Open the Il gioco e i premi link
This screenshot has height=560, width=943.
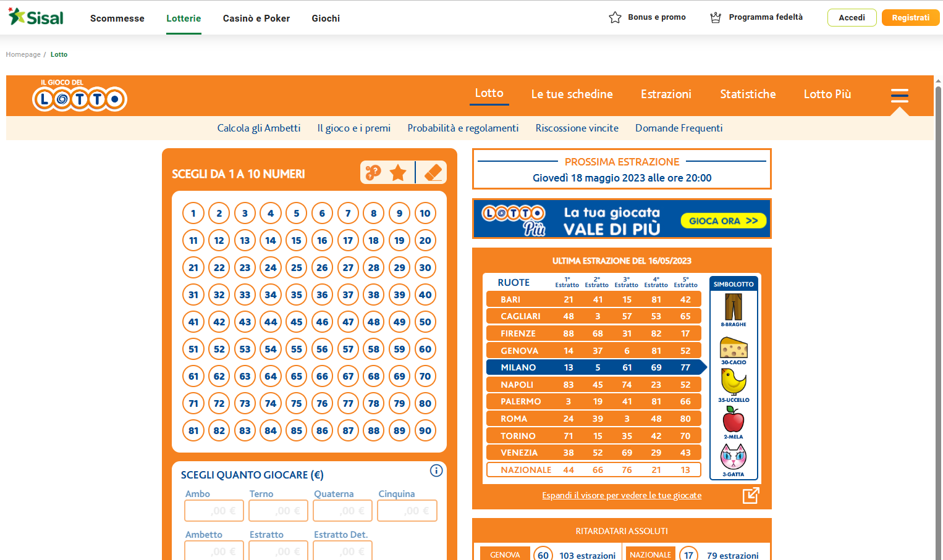coord(354,128)
